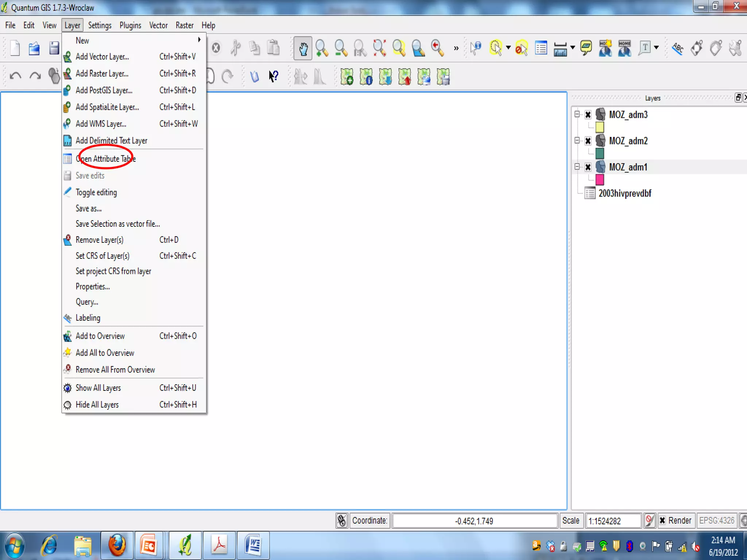Click the Open Project folder icon
The width and height of the screenshot is (747, 560).
coord(34,48)
